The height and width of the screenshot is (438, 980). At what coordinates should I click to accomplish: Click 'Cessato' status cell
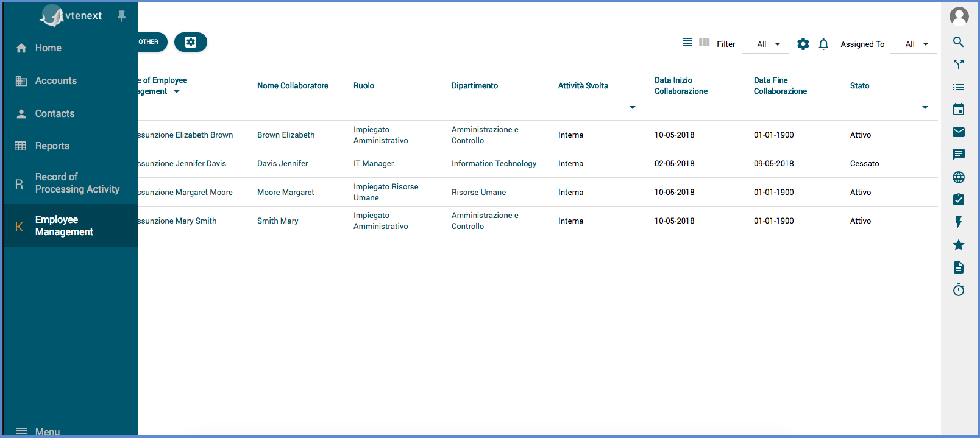[865, 164]
